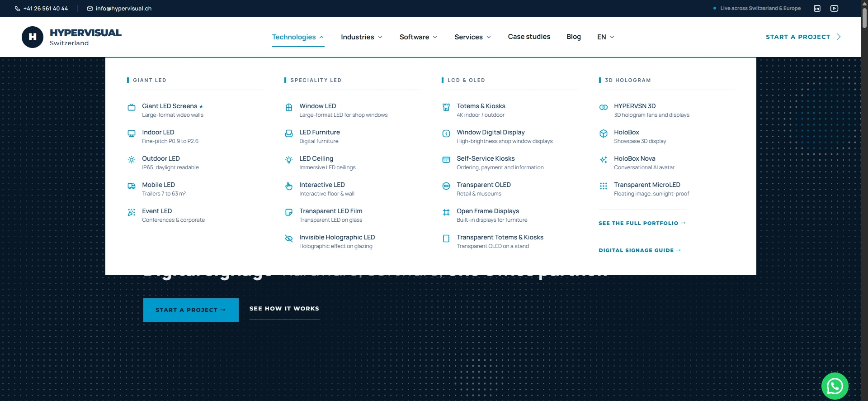This screenshot has height=401, width=868.
Task: Click the blue Start a Project button
Action: coord(191,310)
